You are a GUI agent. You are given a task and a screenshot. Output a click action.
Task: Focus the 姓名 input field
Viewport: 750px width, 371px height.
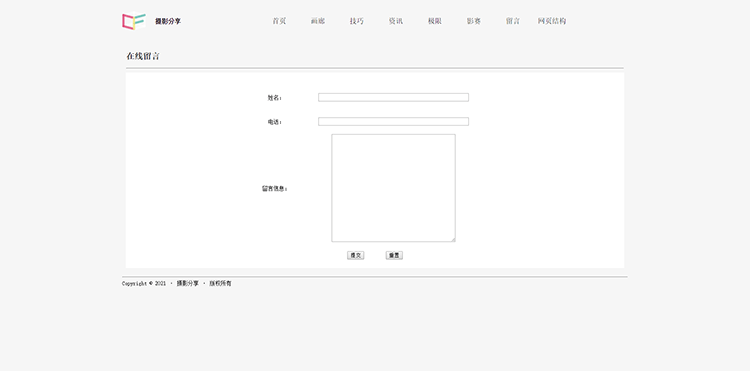(393, 98)
